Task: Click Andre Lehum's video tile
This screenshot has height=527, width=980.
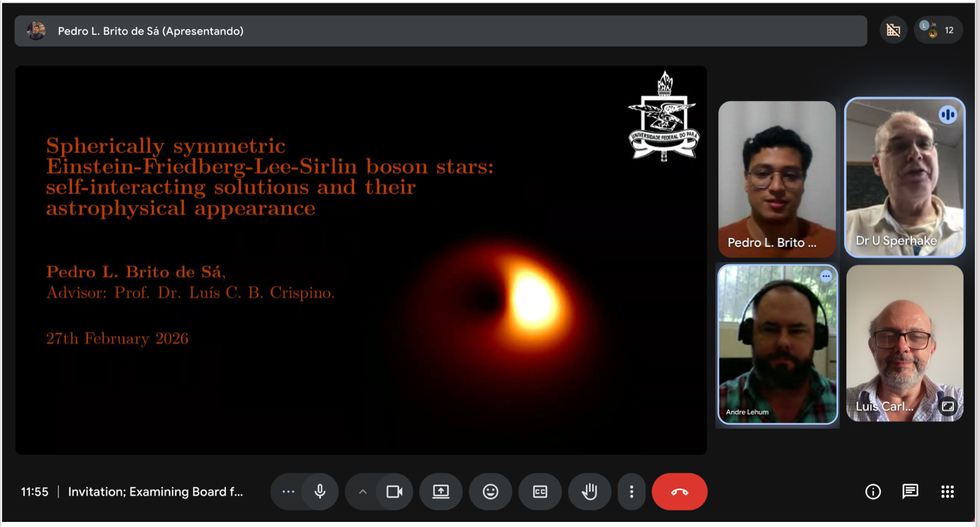Action: [777, 344]
